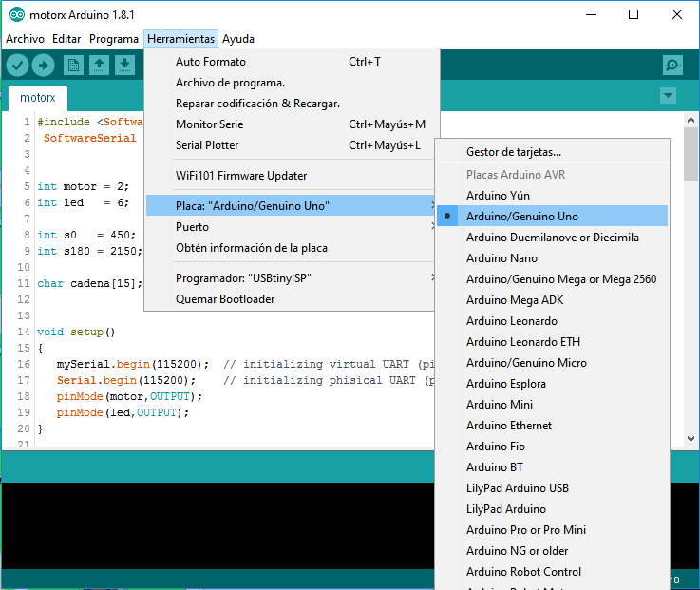Choose Arduino Fio
This screenshot has width=700, height=590.
tap(552, 447)
